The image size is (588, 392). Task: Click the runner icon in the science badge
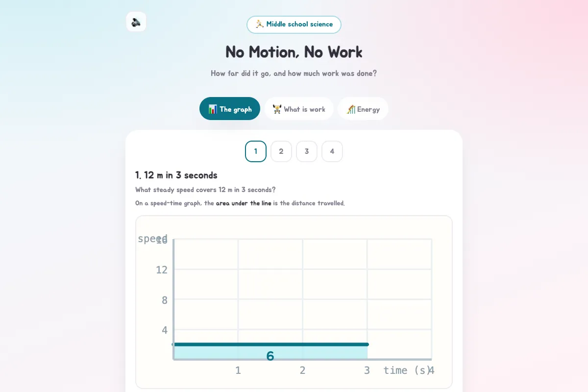pyautogui.click(x=260, y=24)
